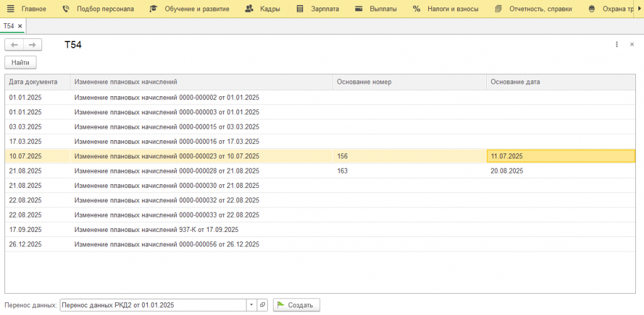644x315 pixels.
Task: Click the date cell 17.03.2025
Action: [x=37, y=141]
